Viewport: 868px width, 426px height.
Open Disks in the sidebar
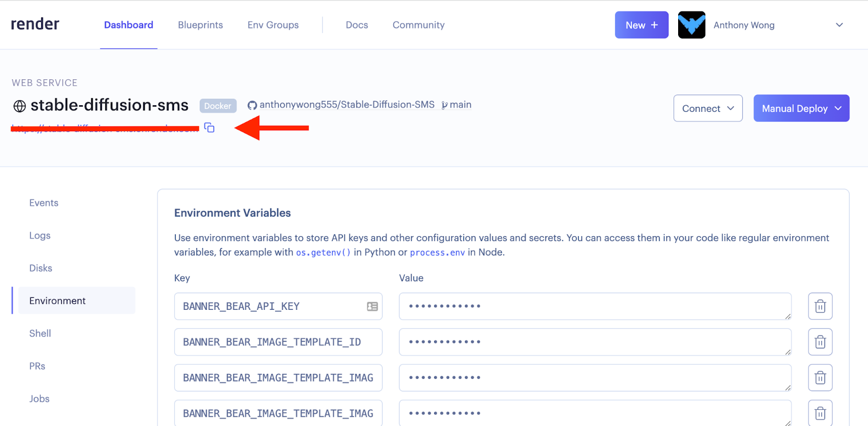point(41,268)
